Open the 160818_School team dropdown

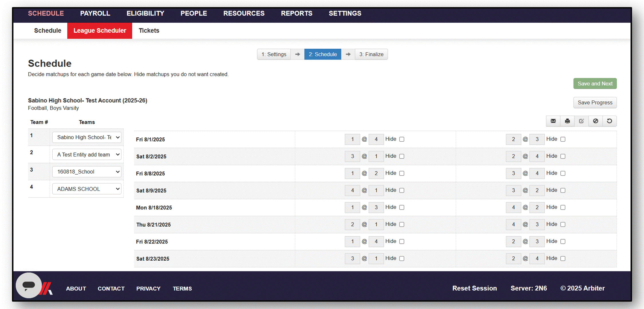coord(87,172)
